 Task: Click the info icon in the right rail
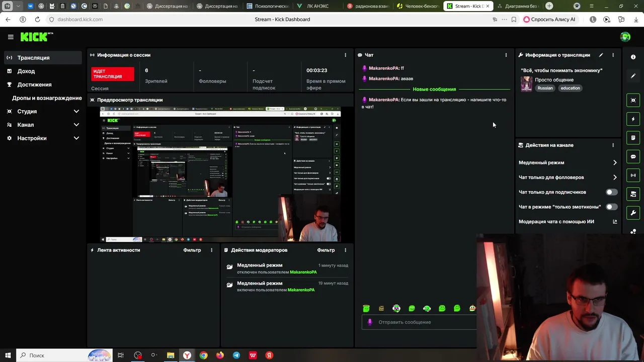pyautogui.click(x=633, y=57)
